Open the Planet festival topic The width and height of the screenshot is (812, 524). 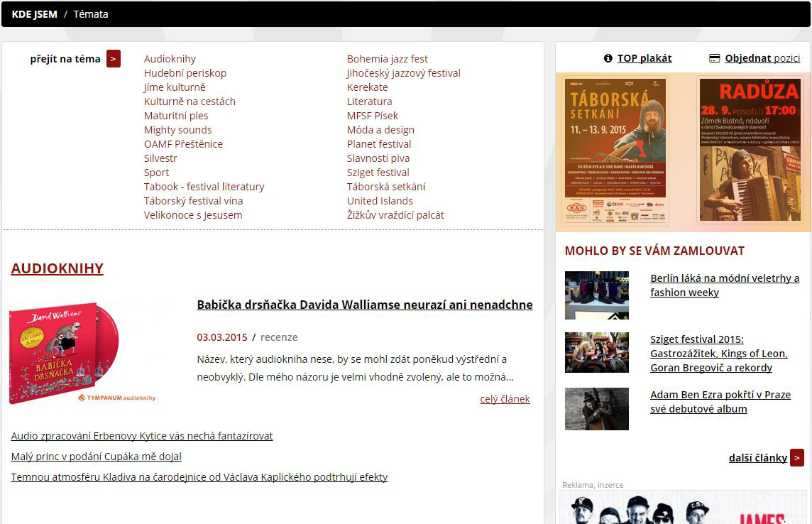(379, 144)
